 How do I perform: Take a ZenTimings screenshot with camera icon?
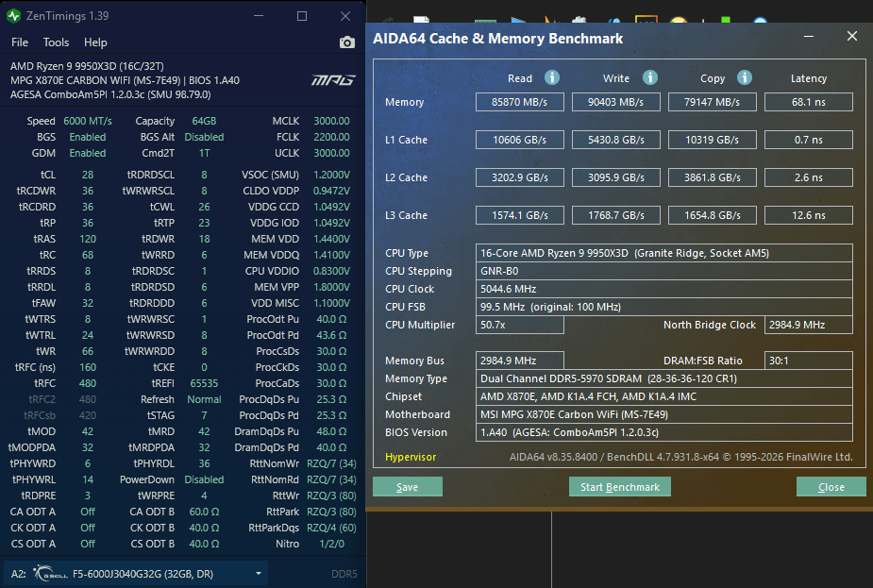(347, 42)
